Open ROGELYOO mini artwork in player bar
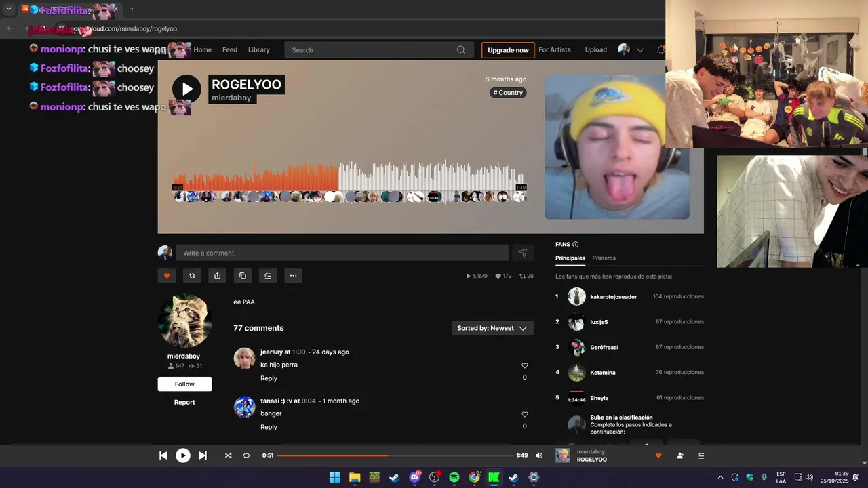The width and height of the screenshot is (868, 488). [x=563, y=455]
